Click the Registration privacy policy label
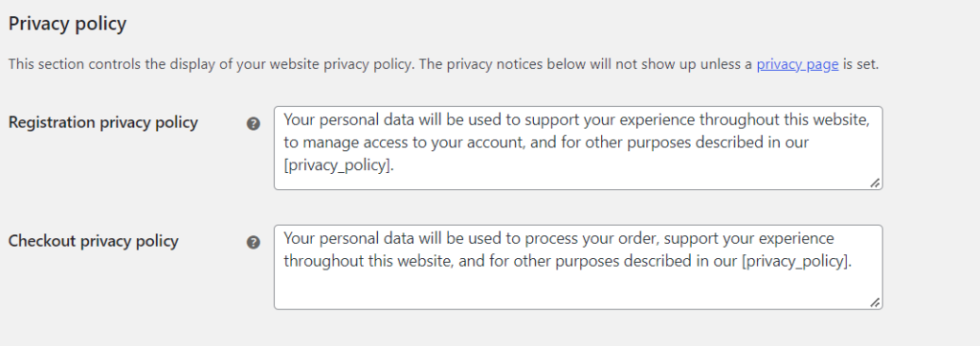980x346 pixels. pyautogui.click(x=103, y=122)
